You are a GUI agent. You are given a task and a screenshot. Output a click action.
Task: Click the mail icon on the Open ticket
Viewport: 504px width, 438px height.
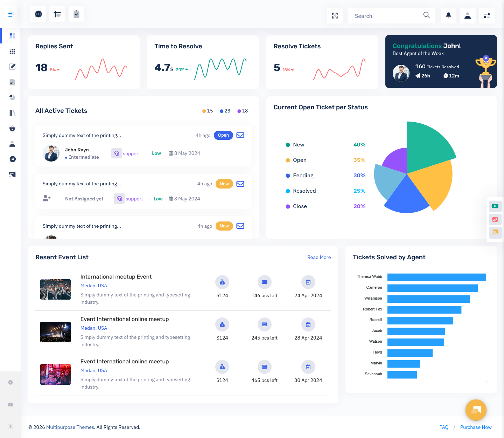(x=240, y=135)
